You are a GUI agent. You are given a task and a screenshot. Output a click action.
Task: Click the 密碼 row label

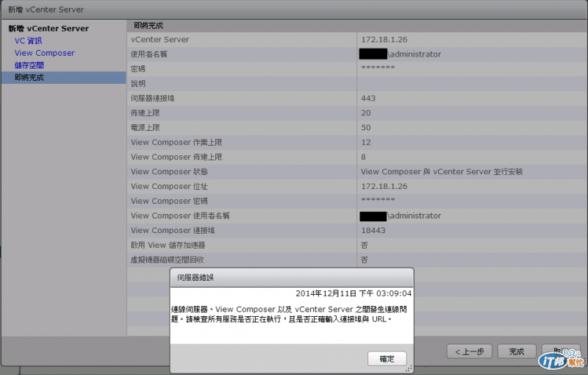(138, 69)
